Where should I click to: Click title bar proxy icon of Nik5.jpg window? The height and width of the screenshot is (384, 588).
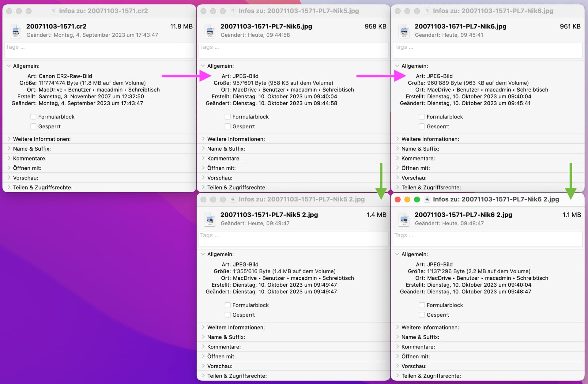tap(233, 11)
